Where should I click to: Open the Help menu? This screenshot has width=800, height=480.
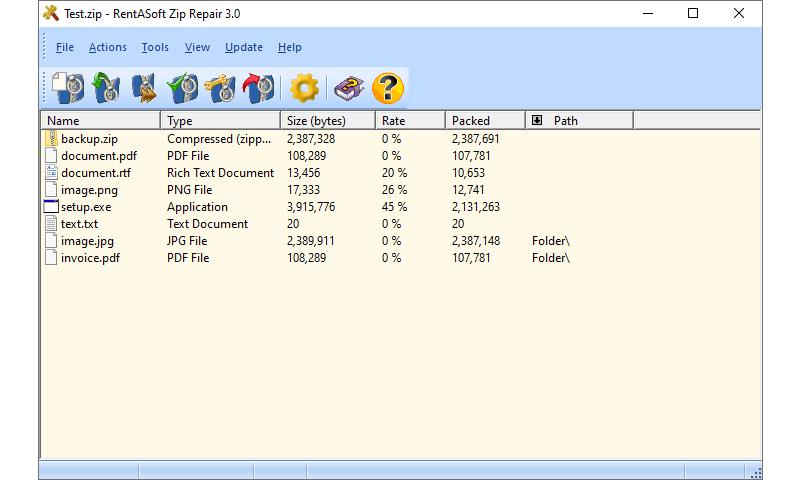pos(290,47)
